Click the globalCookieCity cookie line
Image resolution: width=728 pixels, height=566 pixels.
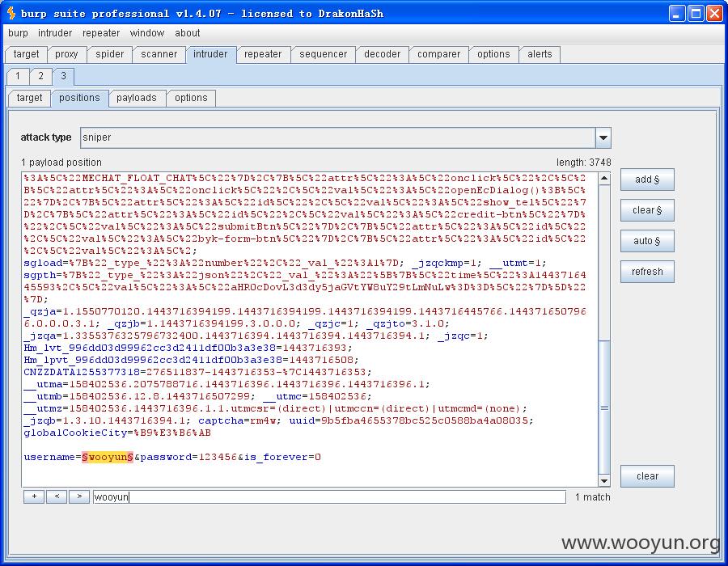117,433
